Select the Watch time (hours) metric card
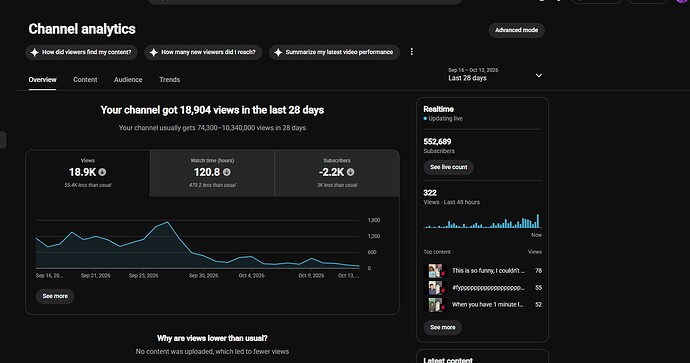690x363 pixels. 212,173
